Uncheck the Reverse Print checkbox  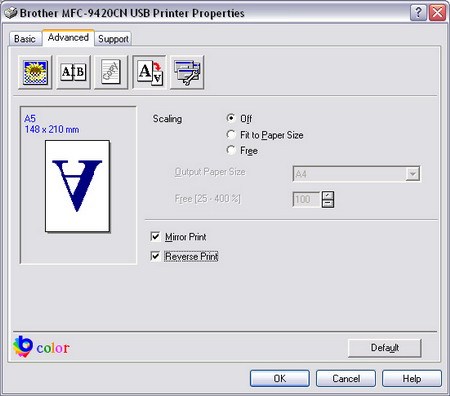click(x=155, y=256)
